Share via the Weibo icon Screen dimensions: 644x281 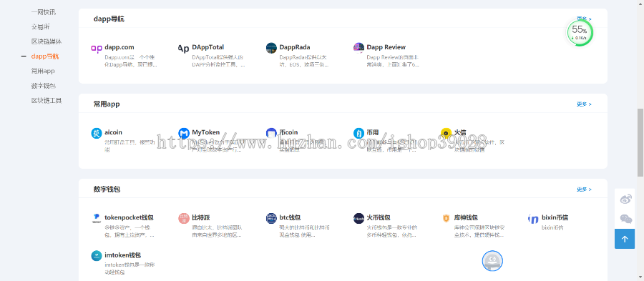[x=625, y=199]
